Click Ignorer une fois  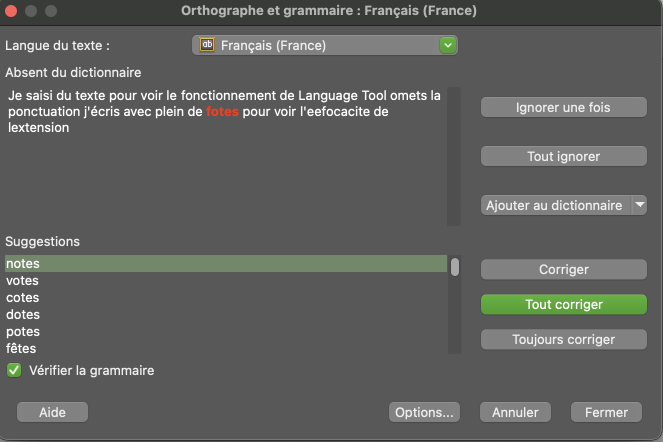pyautogui.click(x=563, y=107)
